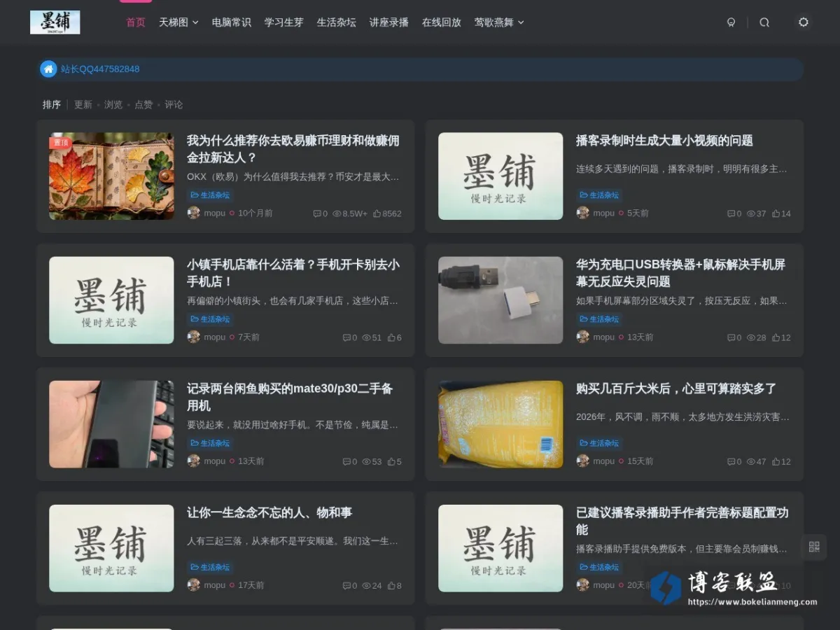Screen dimensions: 840x630
Task: Click views eye icon showing 8.5W+
Action: pyautogui.click(x=337, y=213)
